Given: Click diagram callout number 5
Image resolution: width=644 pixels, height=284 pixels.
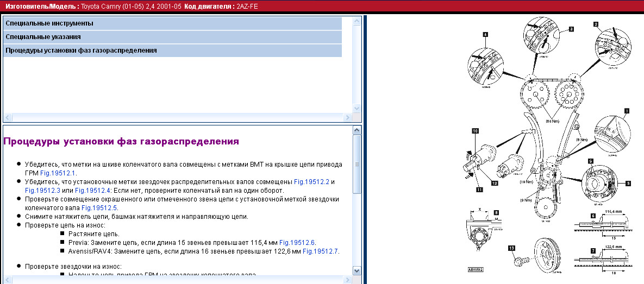Looking at the screenshot, I should click(x=628, y=184).
